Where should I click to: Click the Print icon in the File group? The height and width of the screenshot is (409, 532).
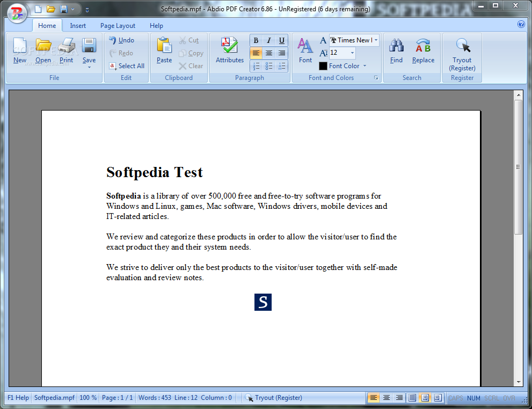(x=67, y=46)
